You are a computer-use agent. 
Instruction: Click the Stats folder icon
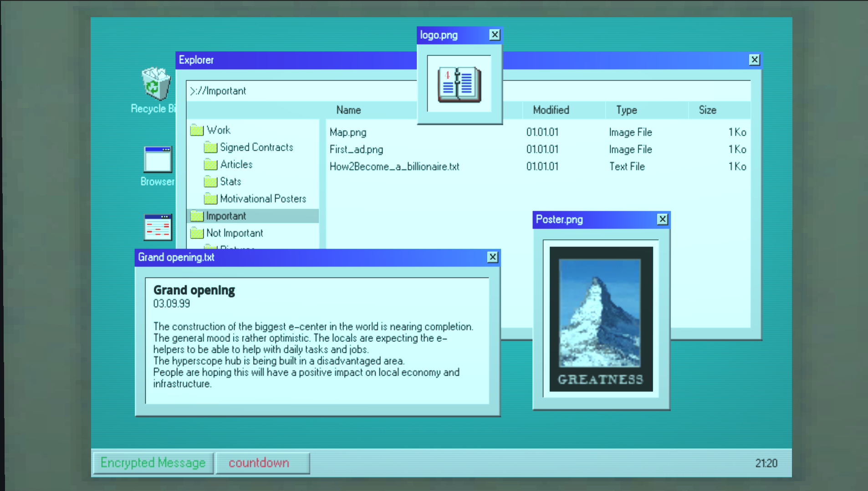click(210, 182)
